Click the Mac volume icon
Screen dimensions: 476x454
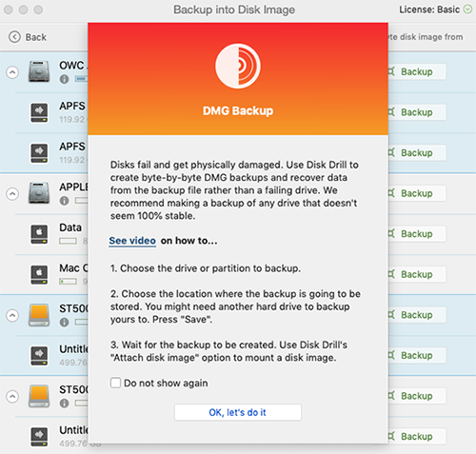point(39,275)
